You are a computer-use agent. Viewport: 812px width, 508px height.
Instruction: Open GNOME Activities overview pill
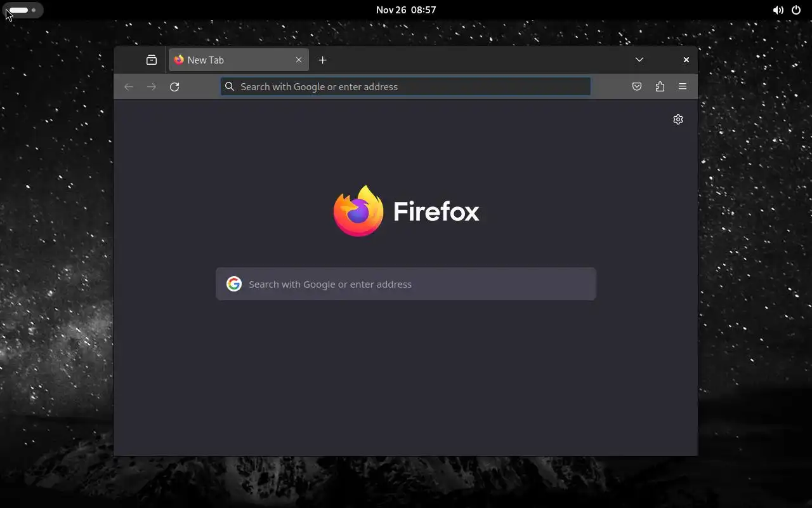(x=23, y=10)
